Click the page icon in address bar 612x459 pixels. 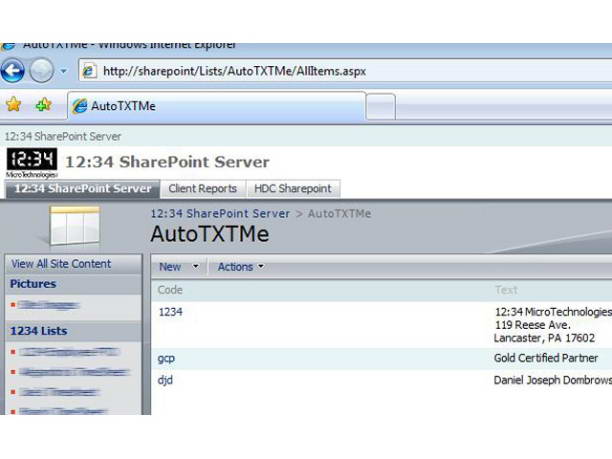click(89, 71)
